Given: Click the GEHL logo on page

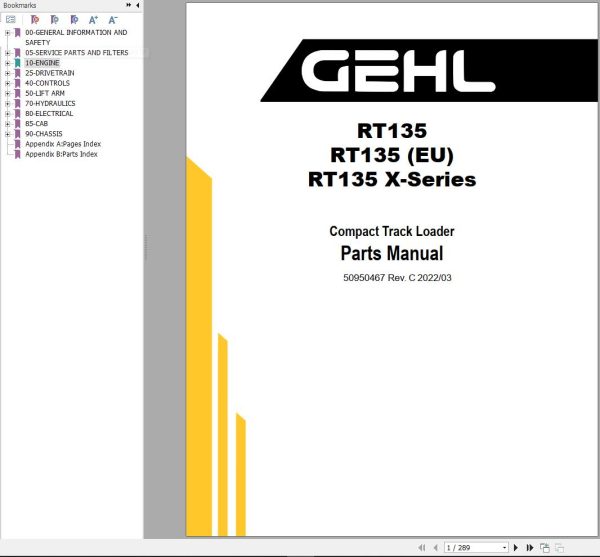Looking at the screenshot, I should pyautogui.click(x=398, y=71).
